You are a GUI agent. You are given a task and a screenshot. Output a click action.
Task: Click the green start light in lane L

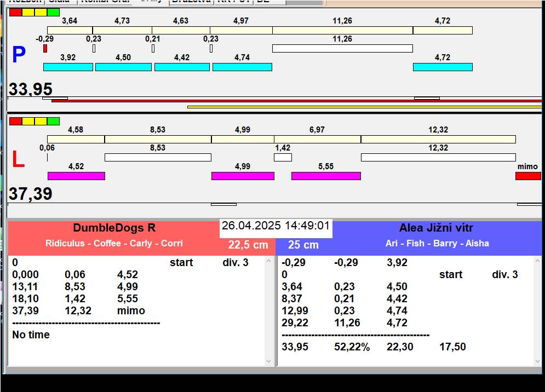click(53, 121)
